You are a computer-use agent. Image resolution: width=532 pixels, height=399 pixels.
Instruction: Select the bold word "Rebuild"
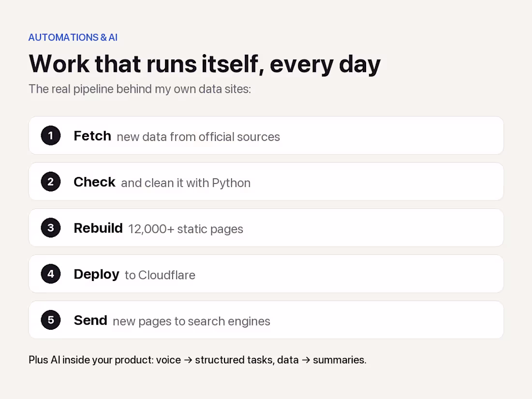click(x=98, y=228)
